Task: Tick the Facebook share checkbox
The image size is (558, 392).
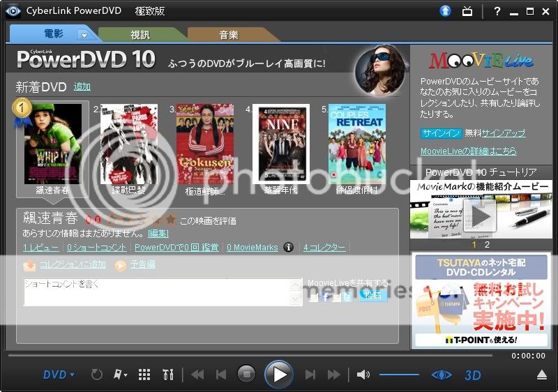Action: [313, 297]
